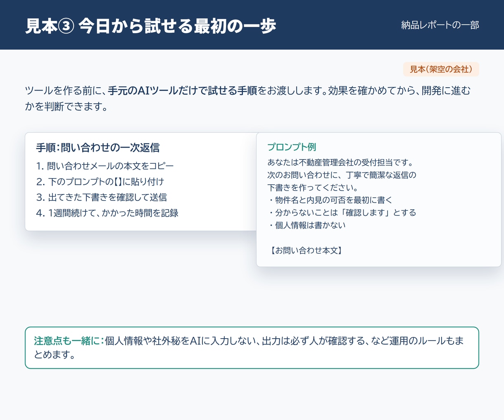Click the bold phrase 手元のAIツールだけで試せる手順
504x420 pixels.
182,91
